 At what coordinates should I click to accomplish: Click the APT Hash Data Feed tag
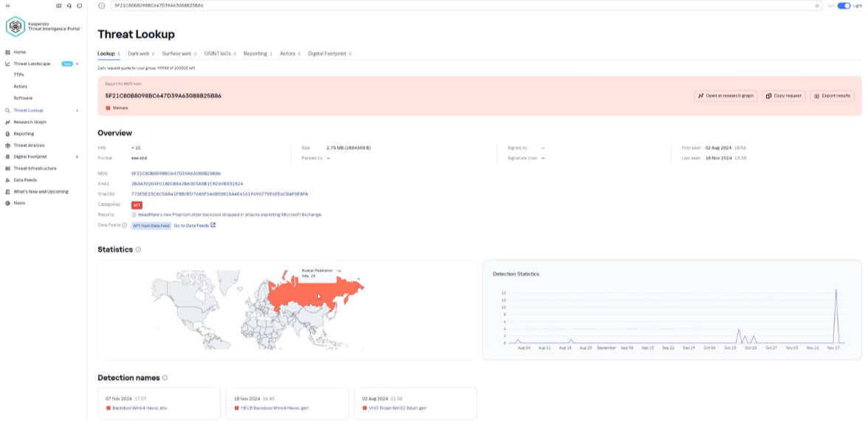[151, 226]
